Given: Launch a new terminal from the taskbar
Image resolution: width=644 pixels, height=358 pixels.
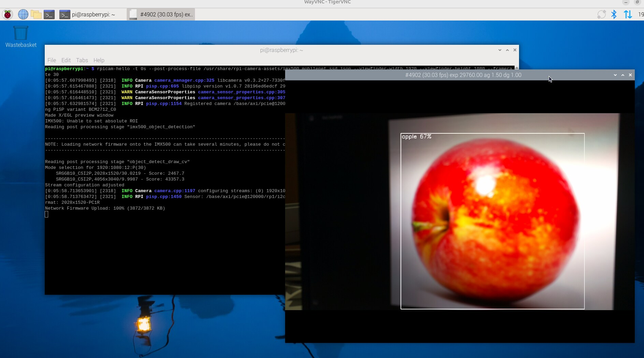Looking at the screenshot, I should tap(49, 14).
